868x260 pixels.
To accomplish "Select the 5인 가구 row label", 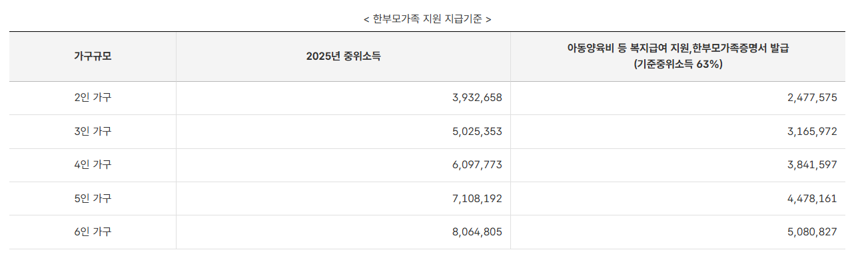I will (93, 198).
